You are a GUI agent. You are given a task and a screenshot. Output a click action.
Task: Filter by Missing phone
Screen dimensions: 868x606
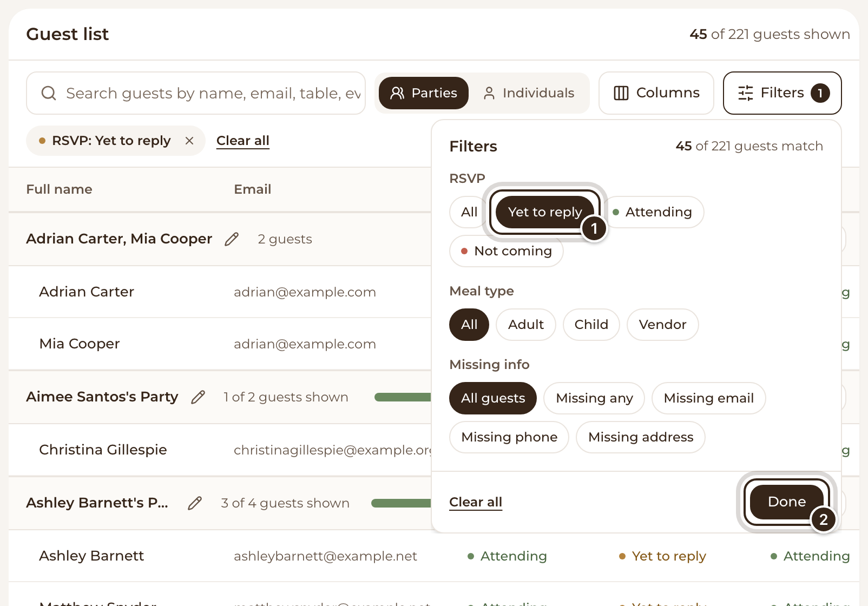tap(509, 437)
